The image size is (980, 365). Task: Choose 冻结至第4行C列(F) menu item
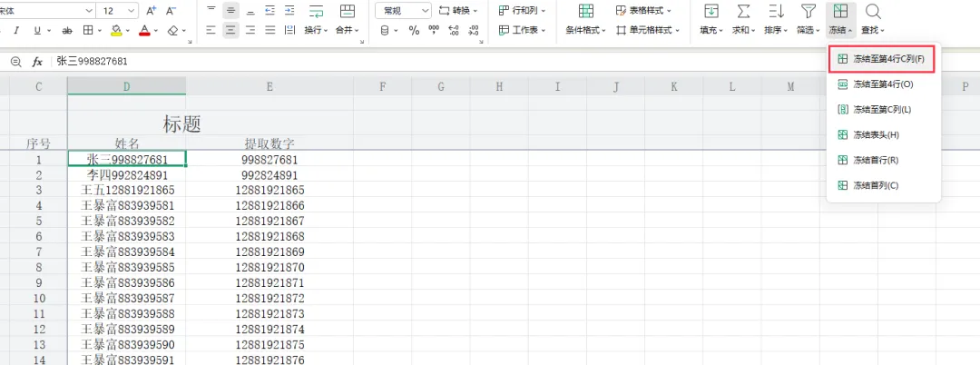[883, 59]
